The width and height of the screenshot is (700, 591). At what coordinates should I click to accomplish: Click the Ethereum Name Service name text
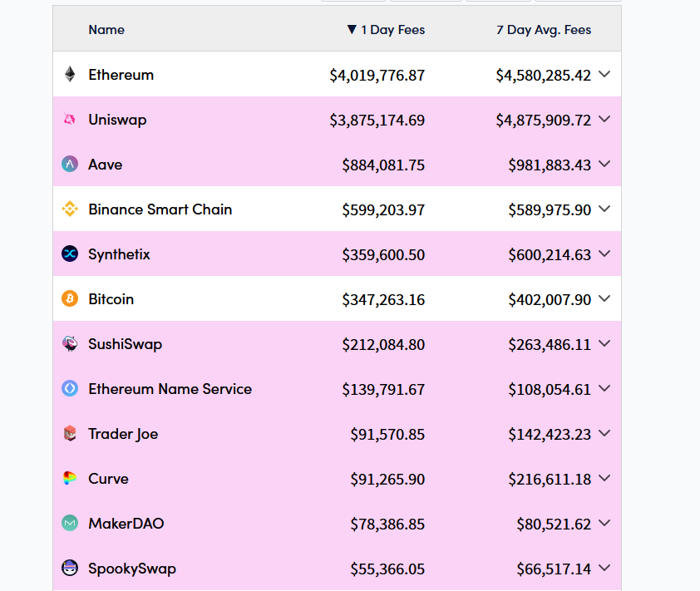click(x=170, y=389)
